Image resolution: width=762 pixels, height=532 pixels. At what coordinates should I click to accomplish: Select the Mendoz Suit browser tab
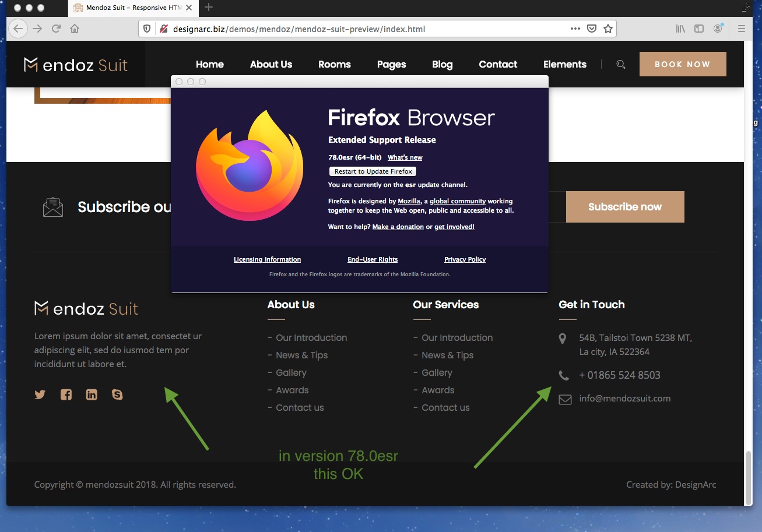click(134, 8)
